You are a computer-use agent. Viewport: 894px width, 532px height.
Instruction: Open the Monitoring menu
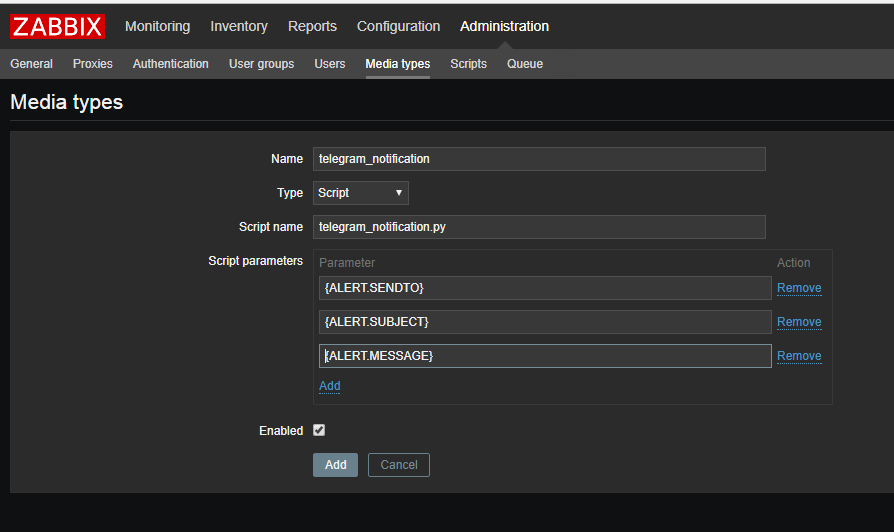tap(157, 26)
